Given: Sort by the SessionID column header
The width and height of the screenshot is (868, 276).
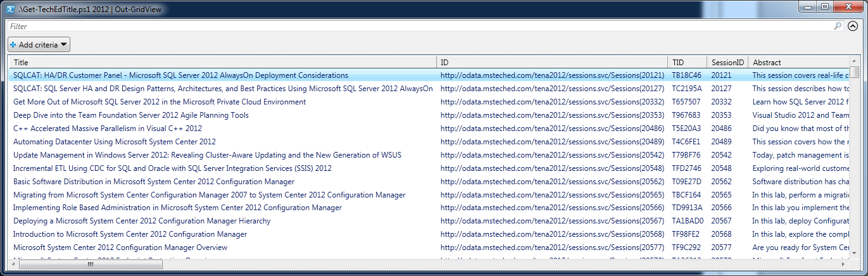Looking at the screenshot, I should 727,63.
